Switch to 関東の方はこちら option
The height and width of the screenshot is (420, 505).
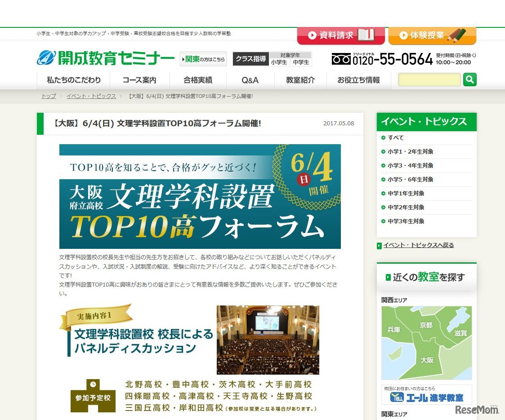(202, 59)
